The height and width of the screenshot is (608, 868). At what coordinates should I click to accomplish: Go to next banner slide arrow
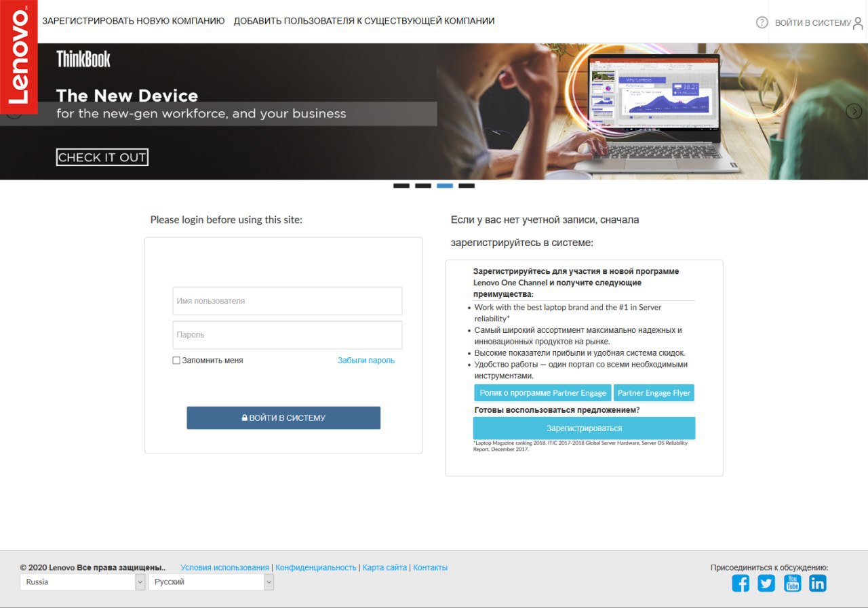pyautogui.click(x=854, y=111)
